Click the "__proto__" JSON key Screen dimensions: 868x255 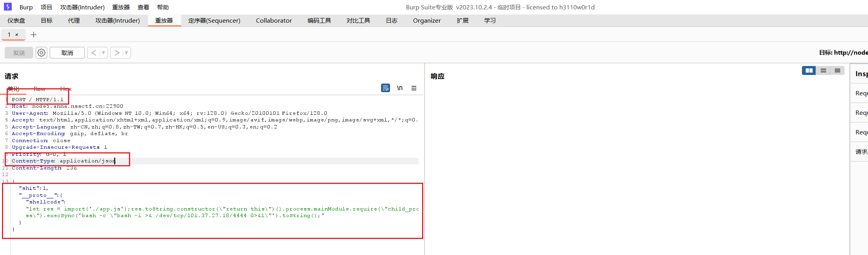39,195
